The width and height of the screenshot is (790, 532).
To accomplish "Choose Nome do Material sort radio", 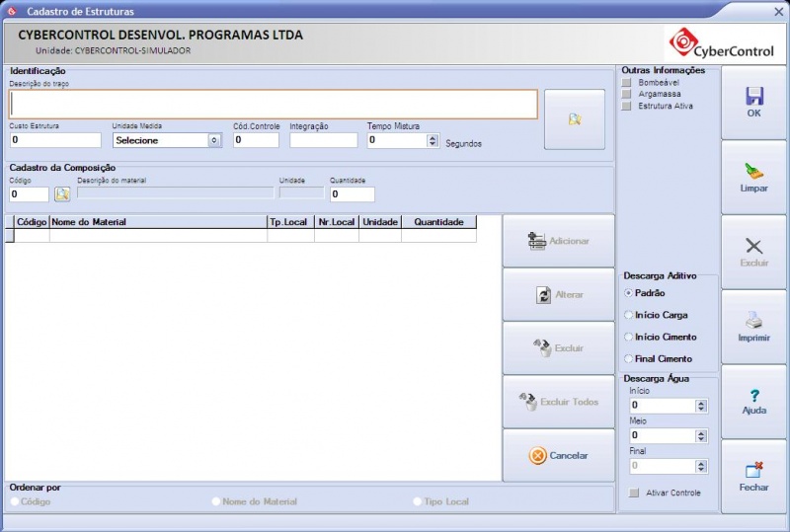I will click(x=216, y=501).
